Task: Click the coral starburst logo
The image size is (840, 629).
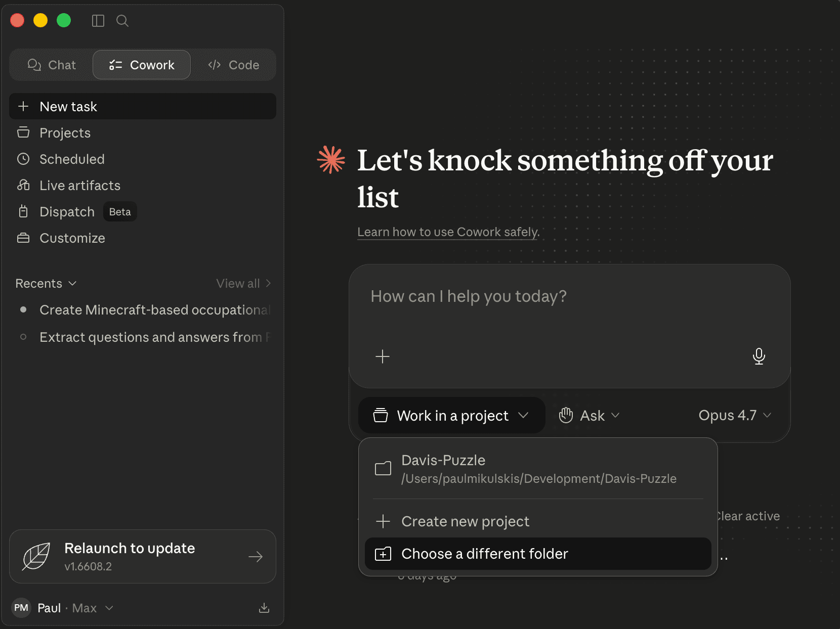Action: [x=331, y=160]
